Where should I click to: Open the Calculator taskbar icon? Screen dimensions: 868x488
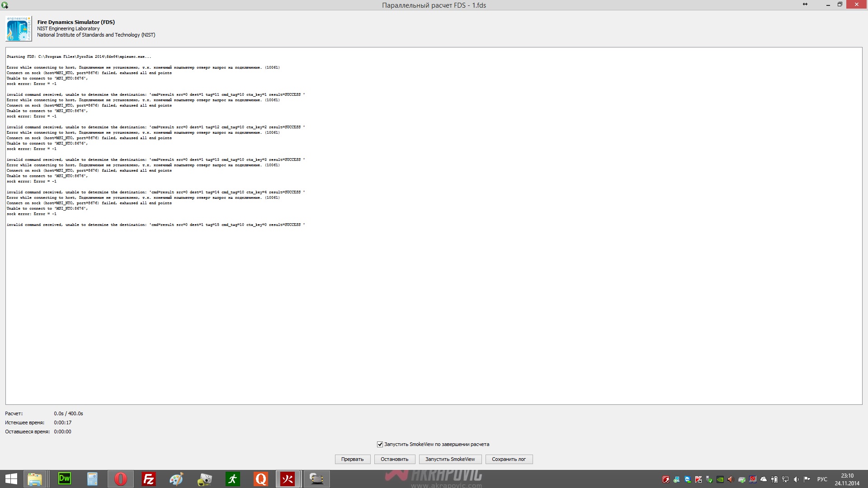[x=92, y=479]
